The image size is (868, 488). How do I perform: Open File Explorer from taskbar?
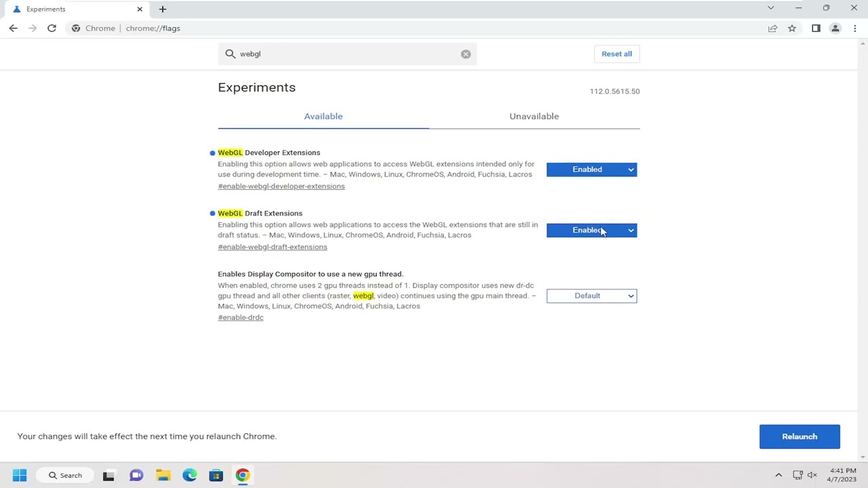163,475
